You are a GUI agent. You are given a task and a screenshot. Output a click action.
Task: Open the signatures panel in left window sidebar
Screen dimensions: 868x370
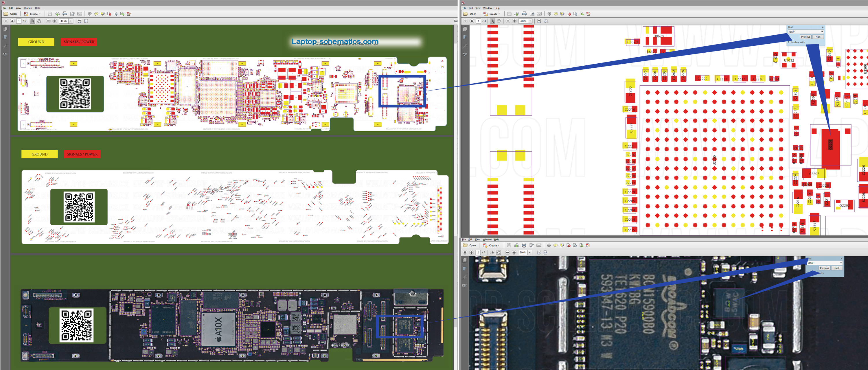(5, 54)
